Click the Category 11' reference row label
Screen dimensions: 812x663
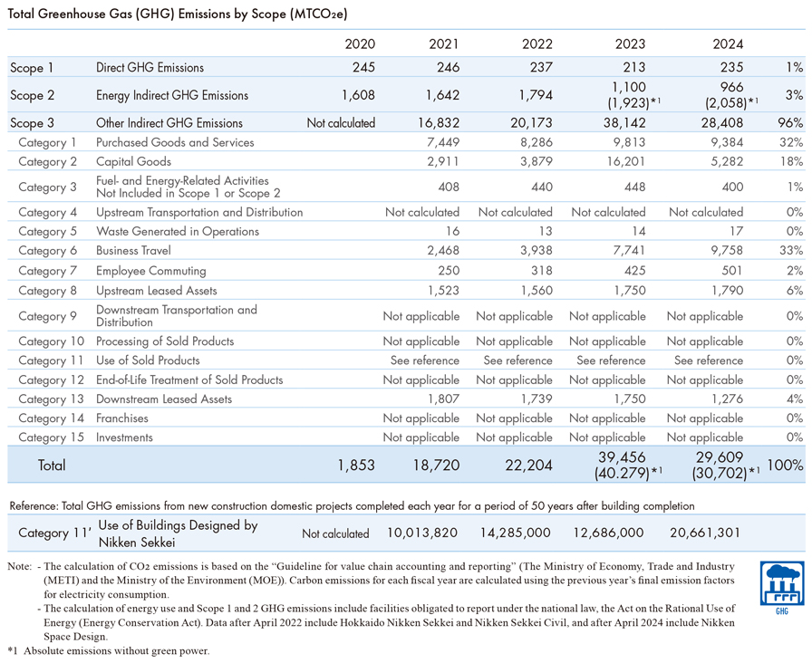pyautogui.click(x=54, y=533)
